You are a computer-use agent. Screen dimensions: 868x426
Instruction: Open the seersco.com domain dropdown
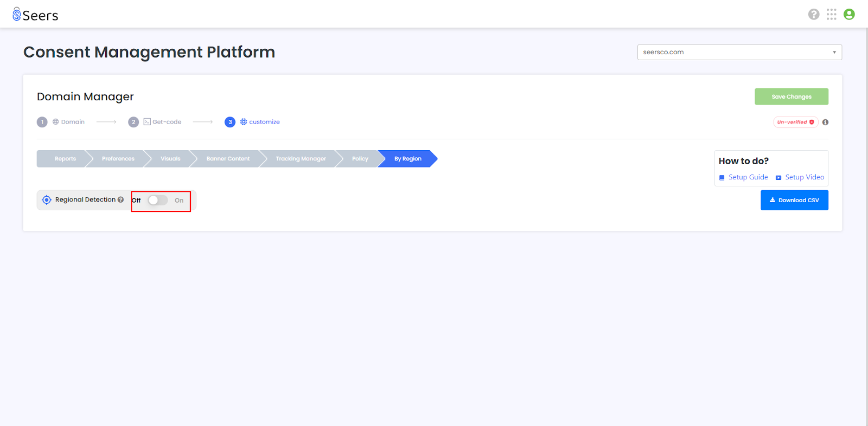pos(739,52)
